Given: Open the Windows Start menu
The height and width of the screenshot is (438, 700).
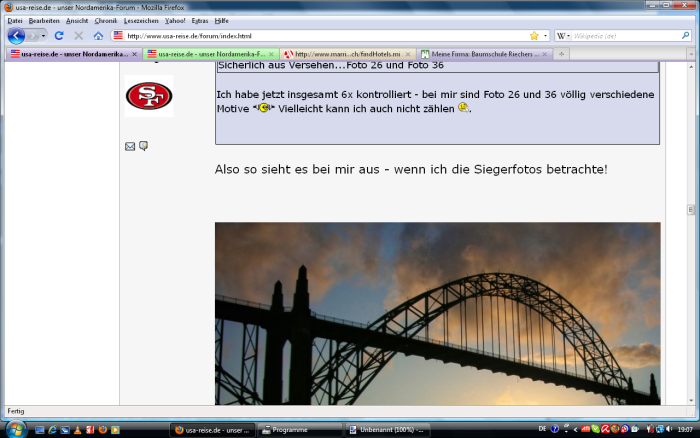Looking at the screenshot, I should pyautogui.click(x=14, y=428).
